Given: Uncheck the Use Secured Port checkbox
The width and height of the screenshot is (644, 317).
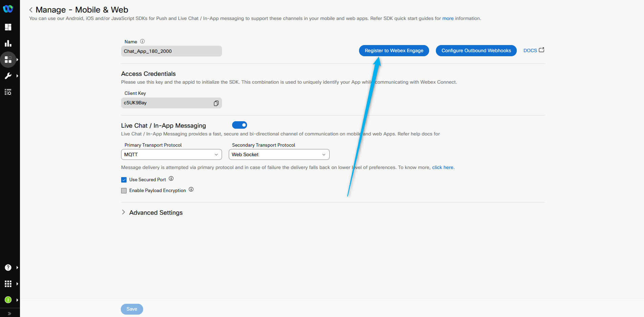Looking at the screenshot, I should click(x=124, y=180).
